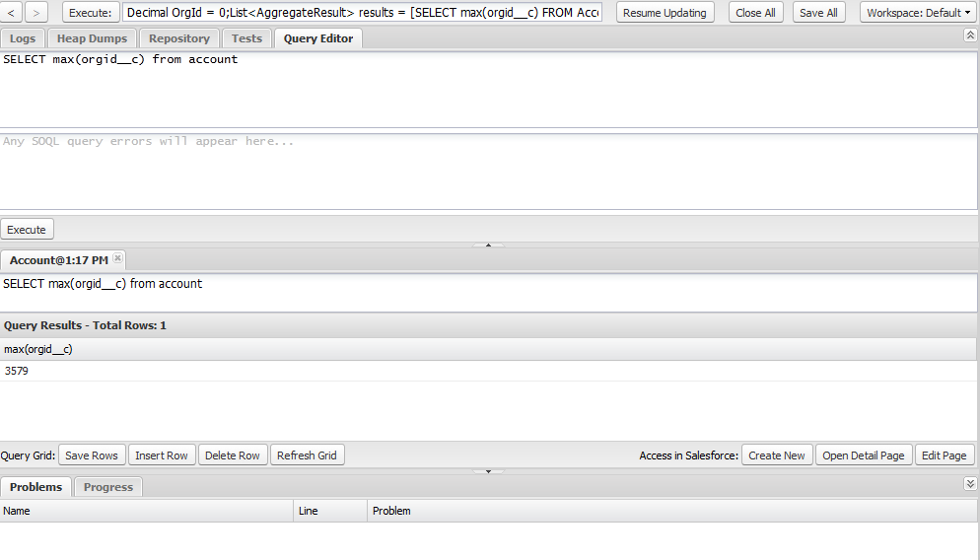
Task: Click the forward navigation arrow button
Action: click(x=36, y=13)
